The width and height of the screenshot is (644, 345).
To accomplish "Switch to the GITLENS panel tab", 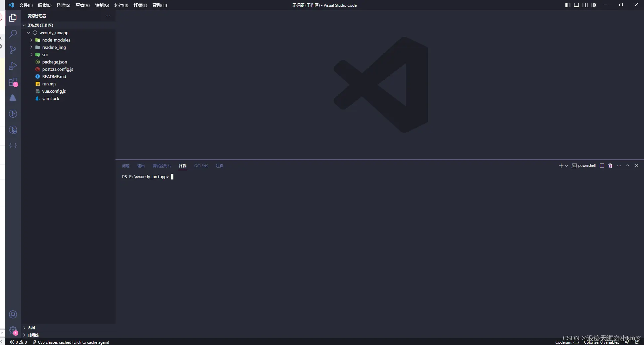I will click(201, 166).
